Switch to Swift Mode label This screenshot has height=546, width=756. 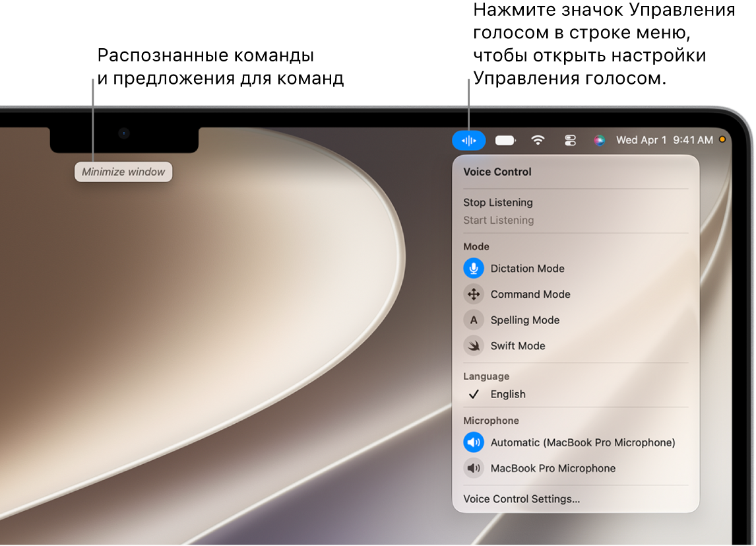pos(518,346)
